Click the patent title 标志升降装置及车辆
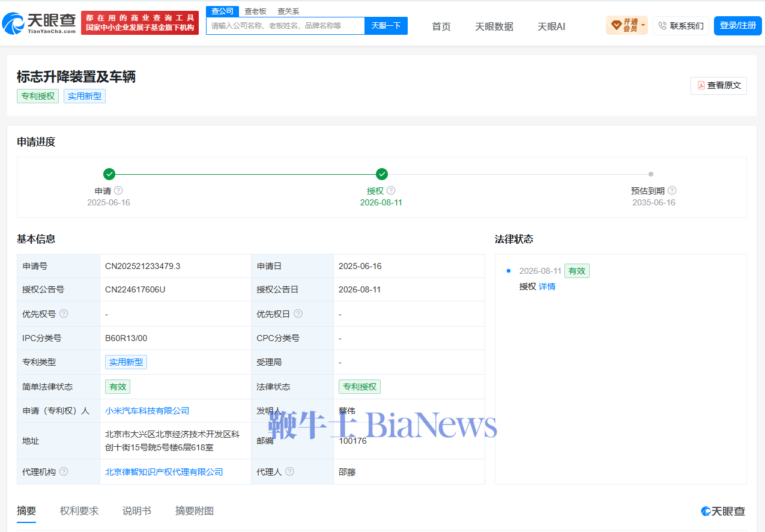The height and width of the screenshot is (532, 765). coord(76,76)
